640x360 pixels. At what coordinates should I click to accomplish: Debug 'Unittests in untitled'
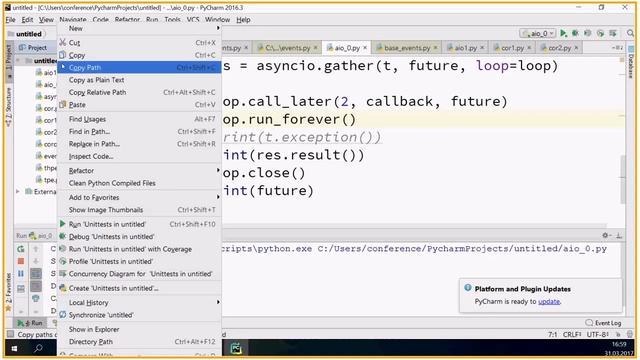tap(139, 236)
